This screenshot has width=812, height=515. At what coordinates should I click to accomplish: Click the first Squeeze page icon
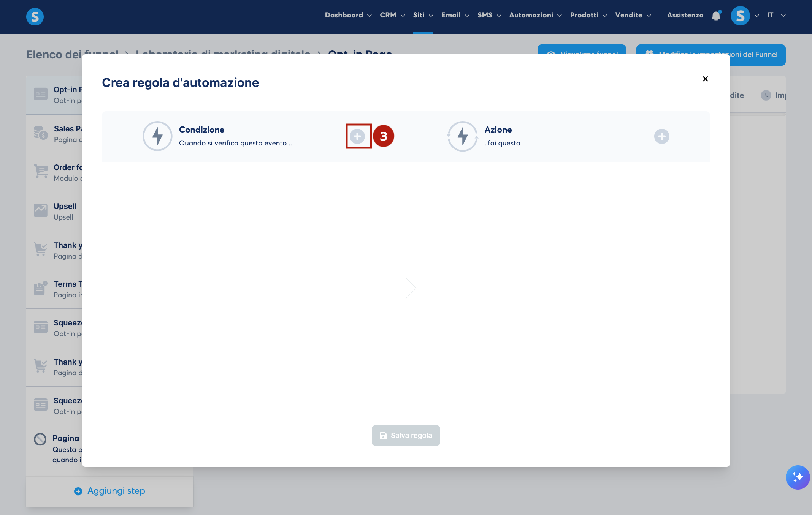[x=41, y=327]
